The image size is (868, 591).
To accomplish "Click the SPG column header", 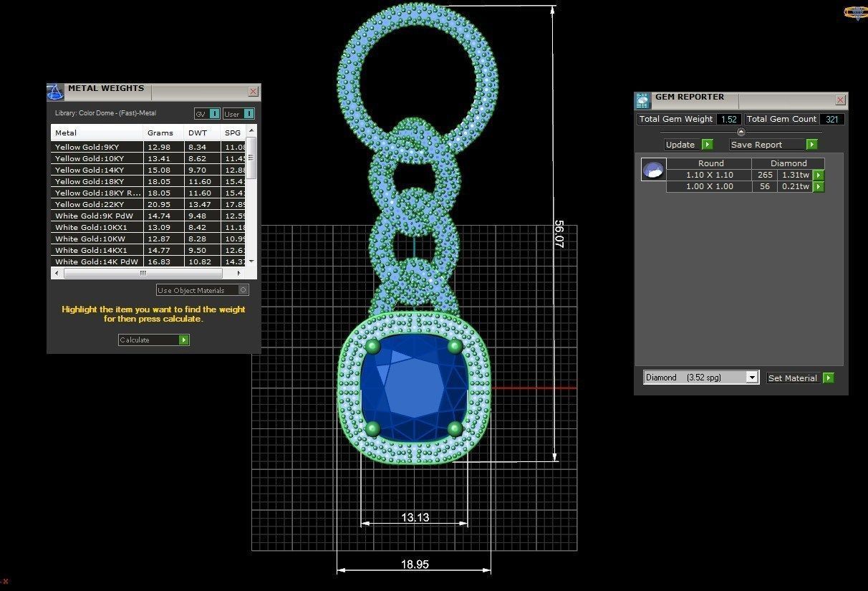I will (x=233, y=133).
